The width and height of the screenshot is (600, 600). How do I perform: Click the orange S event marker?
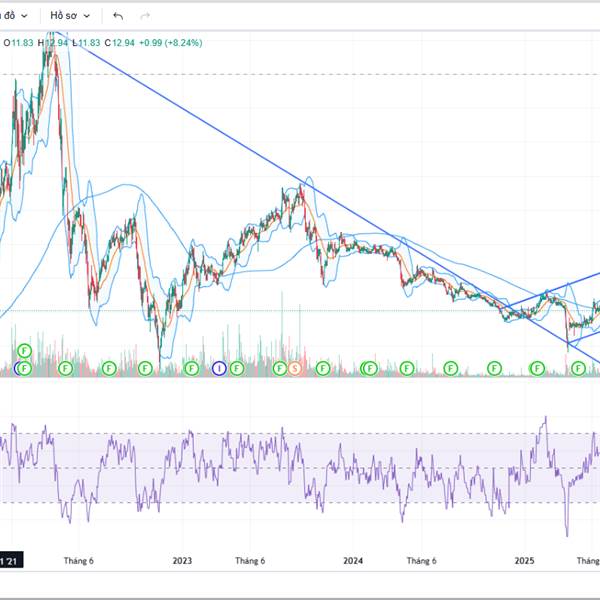tap(294, 368)
